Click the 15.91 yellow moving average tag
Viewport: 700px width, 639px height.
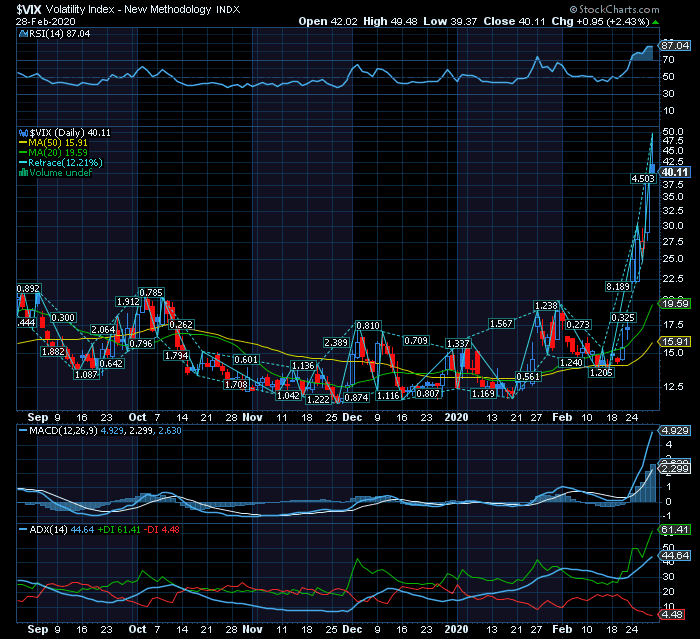(x=675, y=342)
